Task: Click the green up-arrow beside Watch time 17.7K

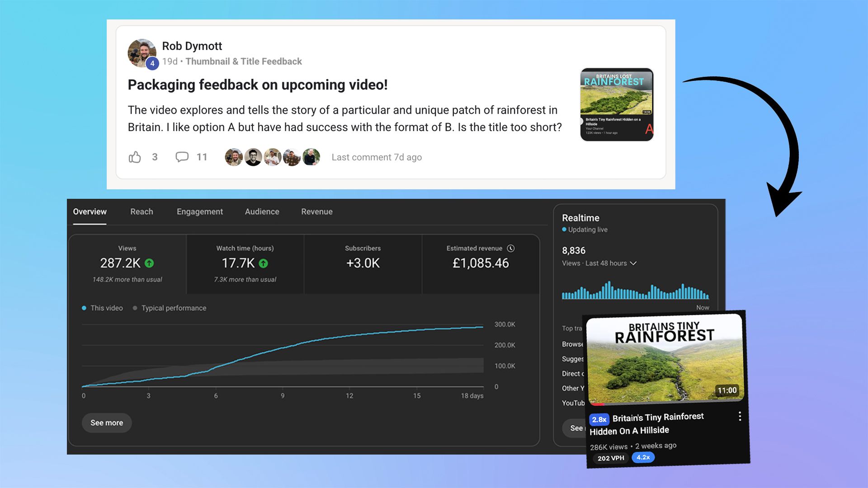Action: pos(264,263)
